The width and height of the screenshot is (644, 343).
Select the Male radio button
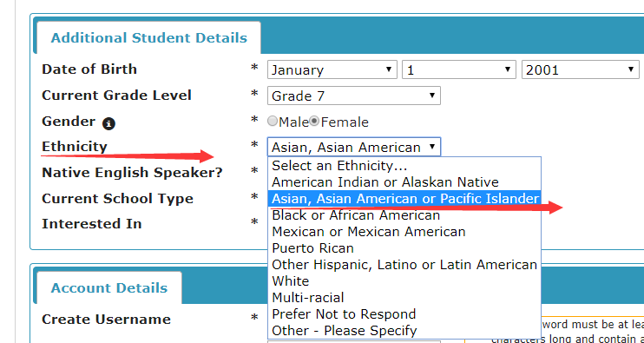point(273,122)
